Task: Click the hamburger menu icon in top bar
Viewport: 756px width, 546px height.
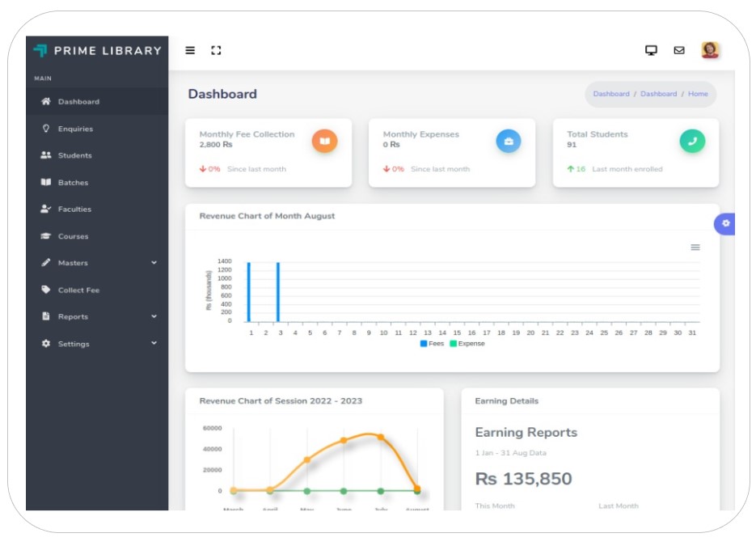Action: [x=190, y=50]
